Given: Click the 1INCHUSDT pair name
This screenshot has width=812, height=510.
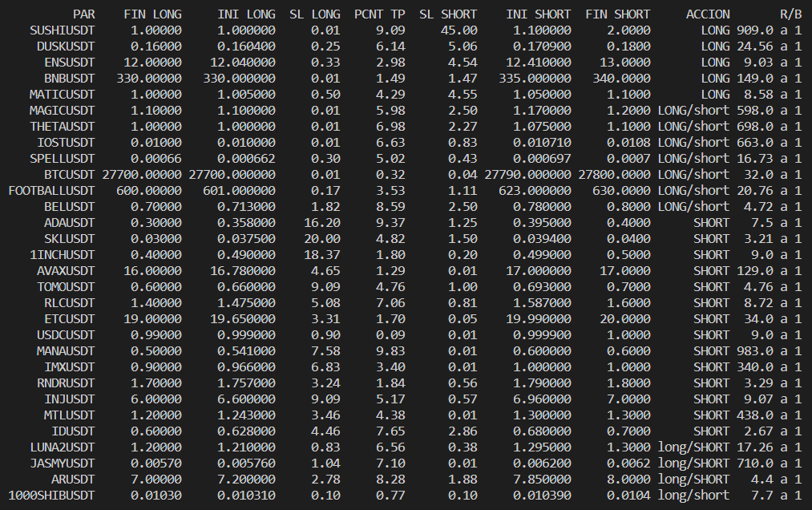Looking at the screenshot, I should [x=63, y=255].
